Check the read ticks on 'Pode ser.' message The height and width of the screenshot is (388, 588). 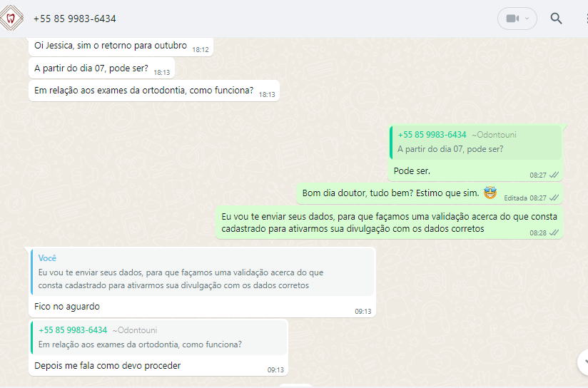554,175
